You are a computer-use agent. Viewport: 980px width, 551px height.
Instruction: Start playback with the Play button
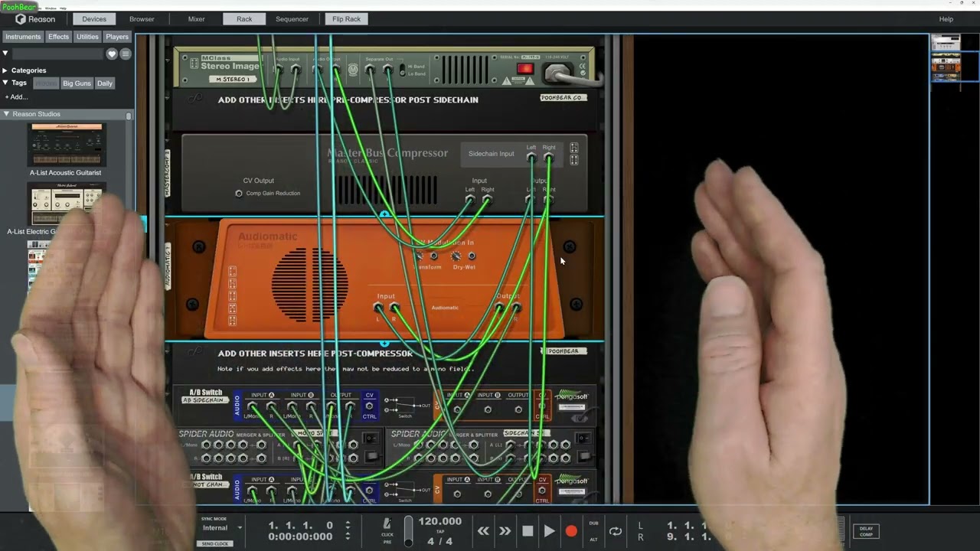tap(549, 530)
